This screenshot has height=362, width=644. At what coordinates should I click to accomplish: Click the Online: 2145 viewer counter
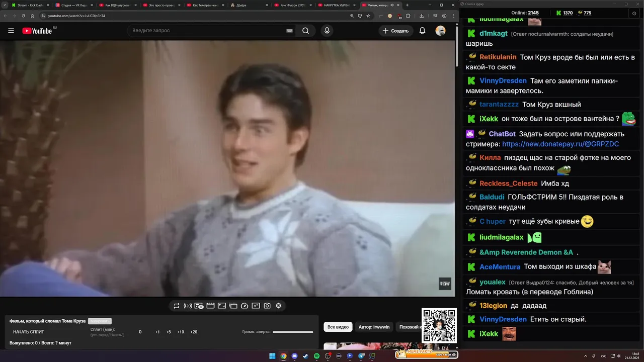(525, 13)
